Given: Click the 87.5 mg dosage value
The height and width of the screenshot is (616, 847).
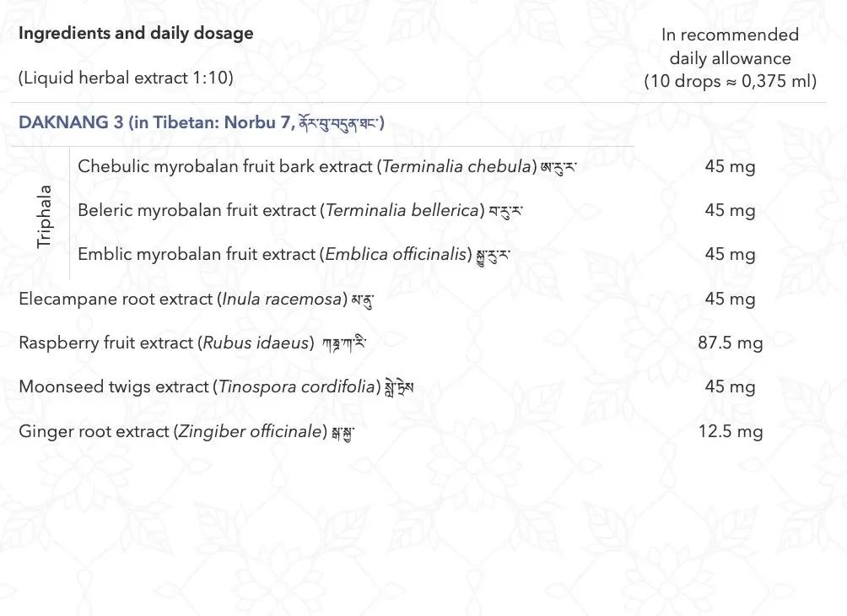Looking at the screenshot, I should click(730, 343).
